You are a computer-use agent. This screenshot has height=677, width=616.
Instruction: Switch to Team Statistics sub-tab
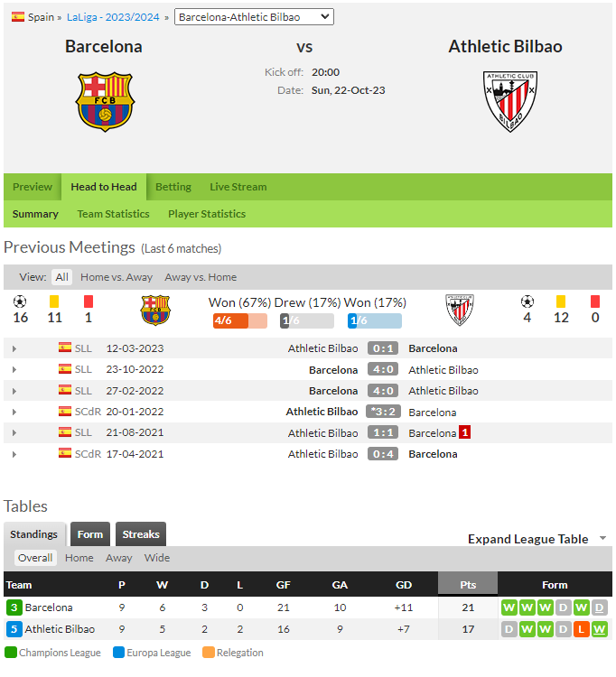(x=113, y=214)
